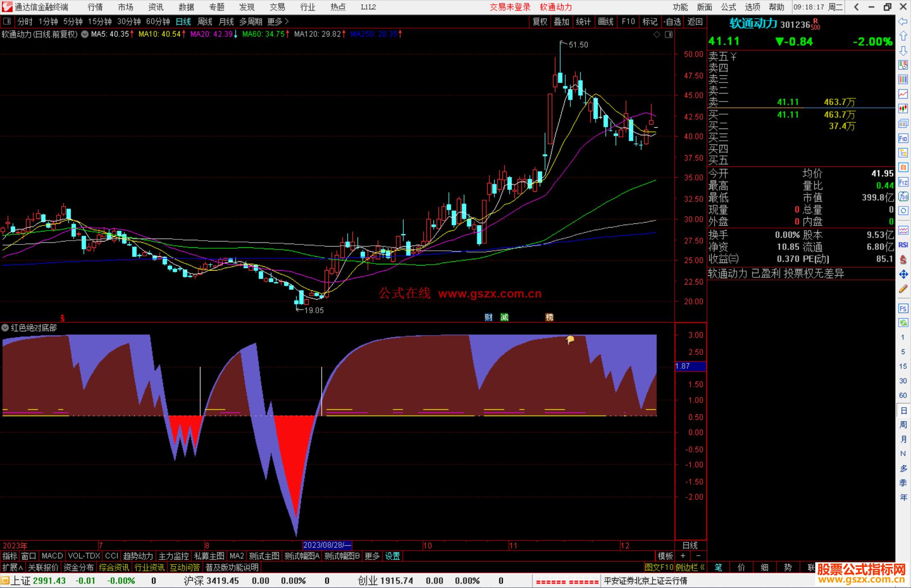Open the F10 company info sidebar icon
911x588 pixels.
[903, 138]
